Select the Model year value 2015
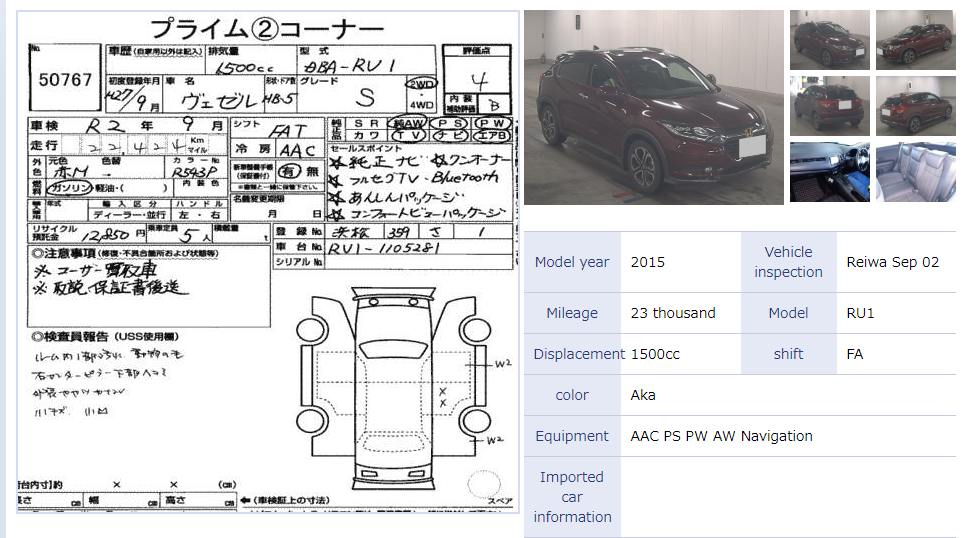This screenshot has height=538, width=964. click(647, 262)
